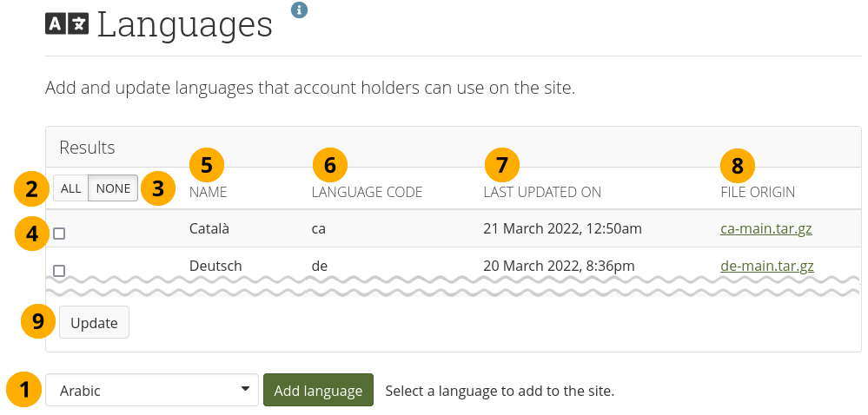
Task: Select all languages with the ALL button
Action: (x=71, y=188)
